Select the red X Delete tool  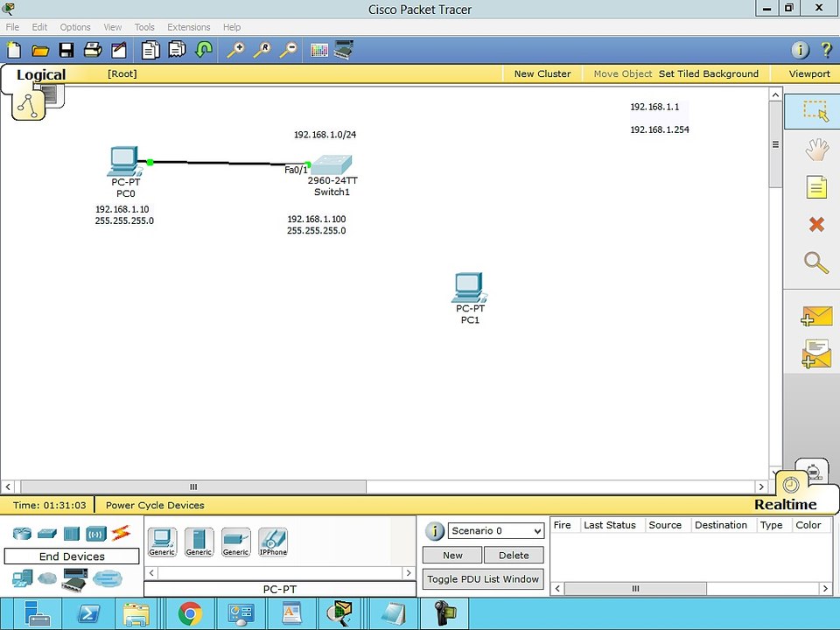[816, 224]
